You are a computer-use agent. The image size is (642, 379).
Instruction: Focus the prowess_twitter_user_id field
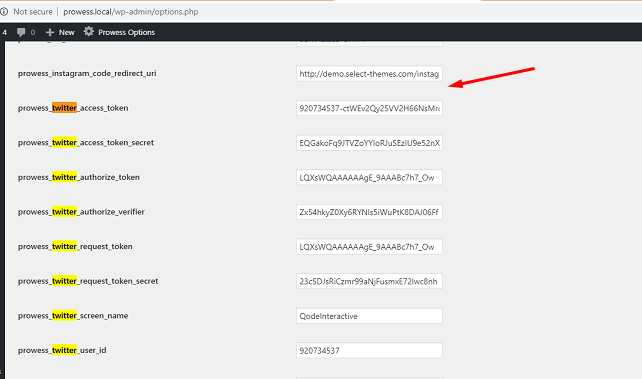coord(369,350)
